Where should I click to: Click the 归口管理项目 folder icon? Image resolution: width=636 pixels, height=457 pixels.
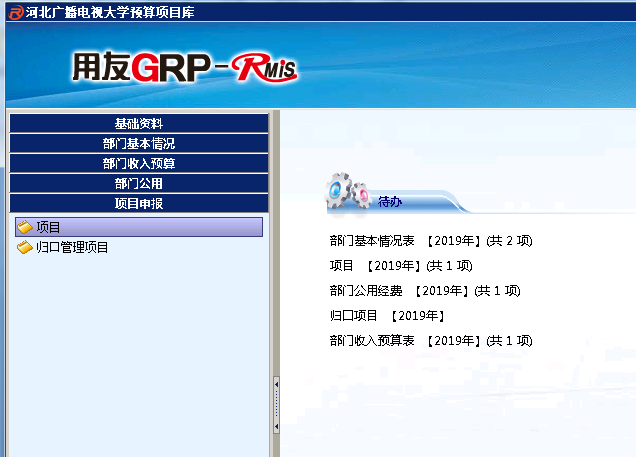(x=25, y=248)
